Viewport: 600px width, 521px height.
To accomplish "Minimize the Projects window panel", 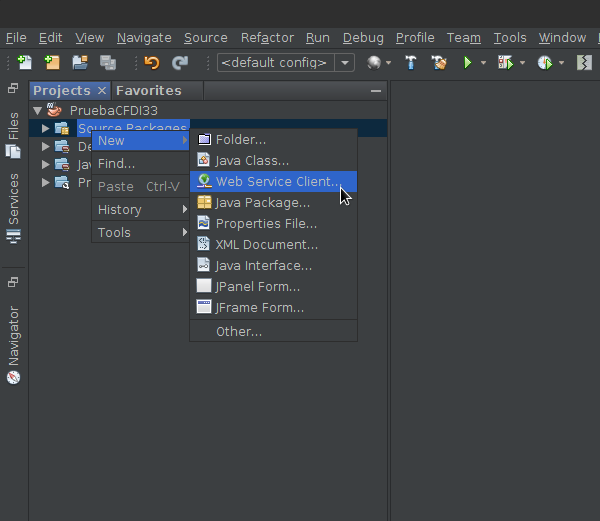I will pos(375,91).
